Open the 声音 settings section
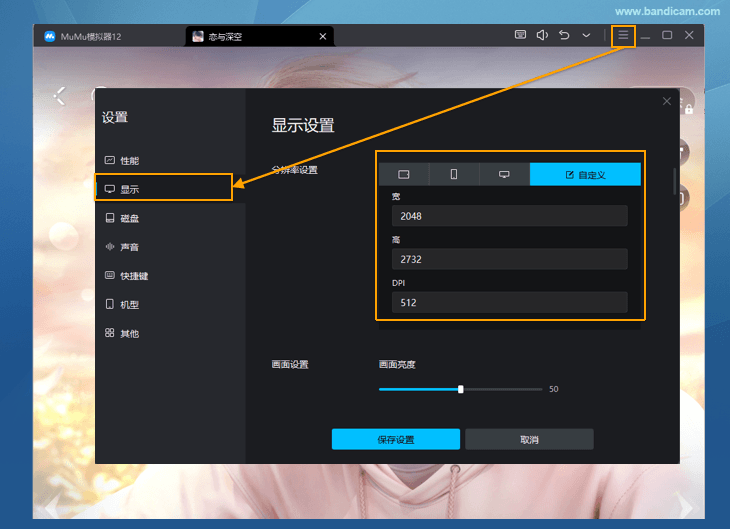 [169, 247]
